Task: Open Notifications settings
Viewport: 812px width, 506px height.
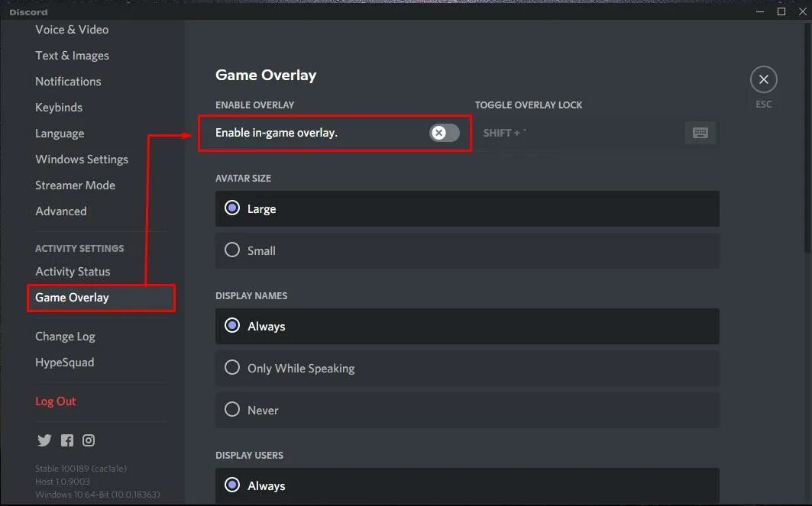Action: (68, 81)
